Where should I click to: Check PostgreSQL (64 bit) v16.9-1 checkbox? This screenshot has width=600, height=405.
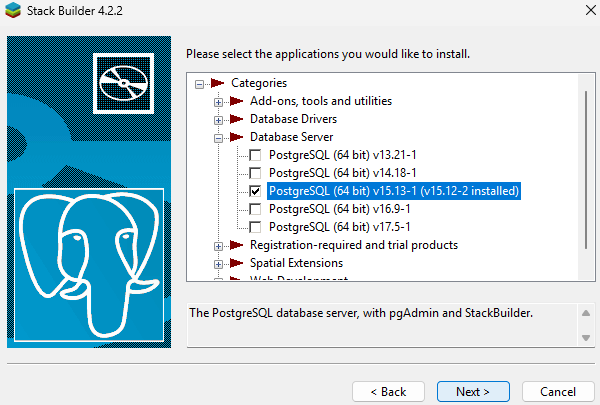(x=255, y=209)
